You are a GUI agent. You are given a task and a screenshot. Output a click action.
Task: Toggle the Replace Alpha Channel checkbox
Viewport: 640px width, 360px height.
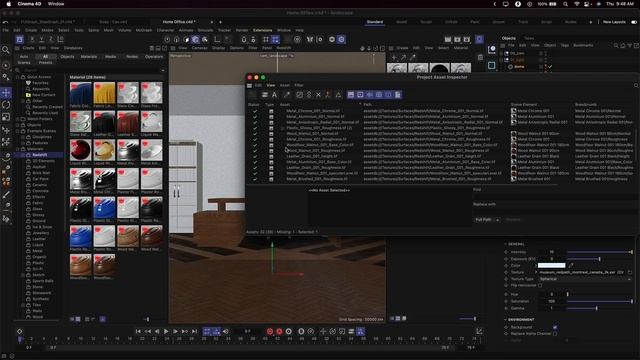click(x=555, y=334)
